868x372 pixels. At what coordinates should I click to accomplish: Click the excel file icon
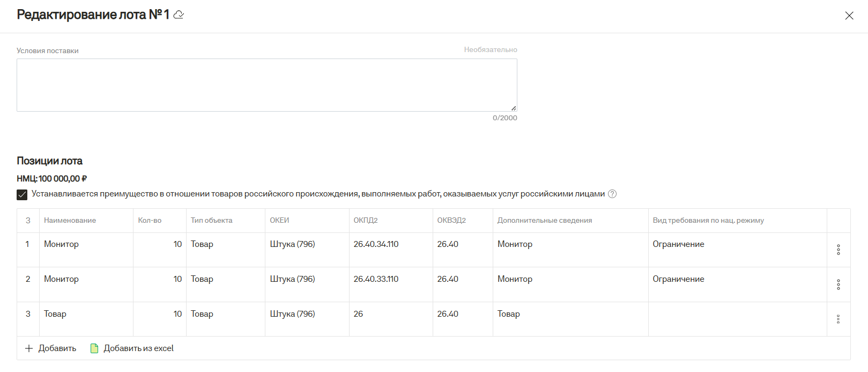point(94,348)
